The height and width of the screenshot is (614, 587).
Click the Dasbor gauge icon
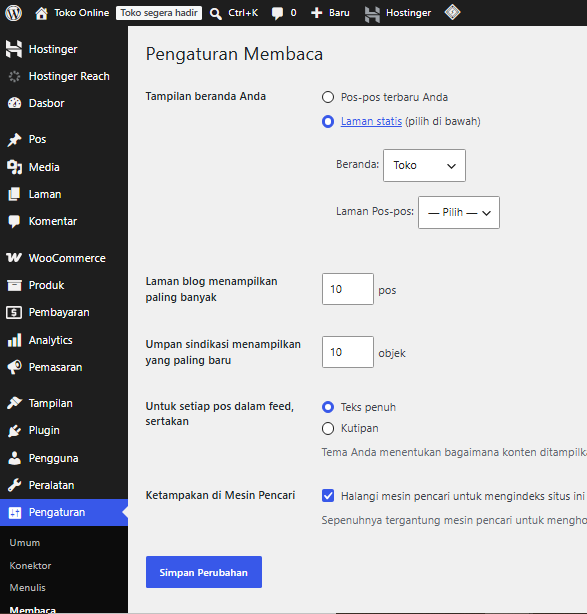click(x=14, y=103)
